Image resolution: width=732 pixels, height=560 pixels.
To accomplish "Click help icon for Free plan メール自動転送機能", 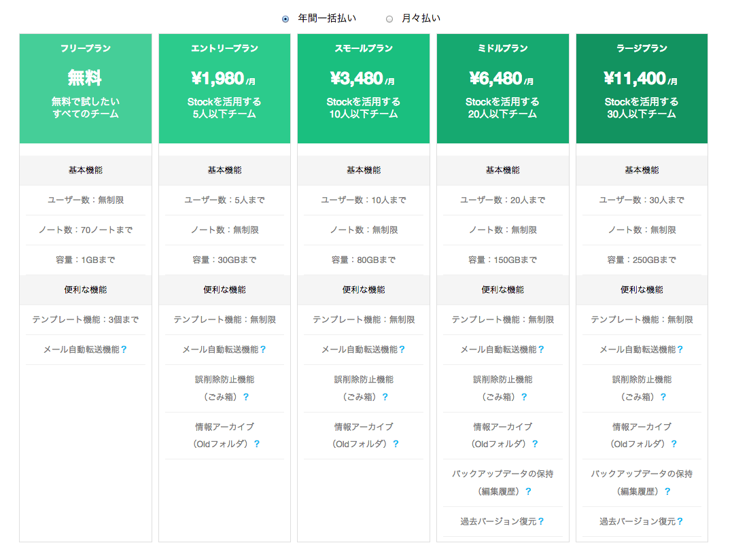I will click(124, 349).
